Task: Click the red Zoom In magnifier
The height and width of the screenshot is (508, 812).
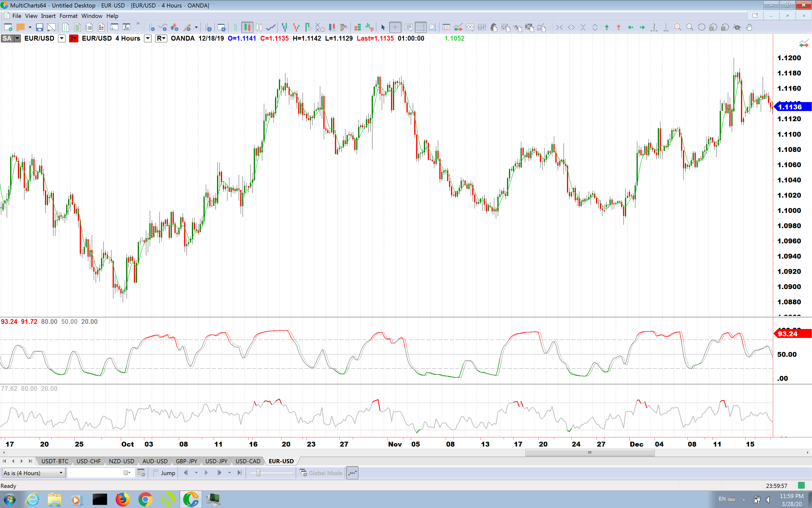Action: point(678,28)
